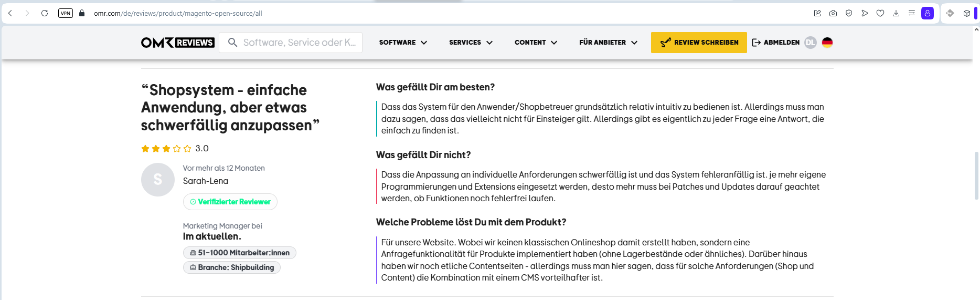
Task: Click the OMR Reviews logo
Action: [177, 43]
